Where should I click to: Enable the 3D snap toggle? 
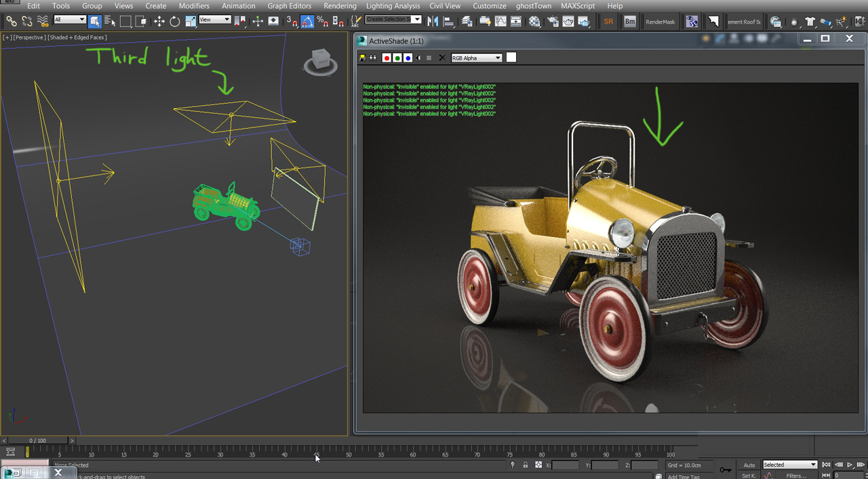pyautogui.click(x=292, y=22)
